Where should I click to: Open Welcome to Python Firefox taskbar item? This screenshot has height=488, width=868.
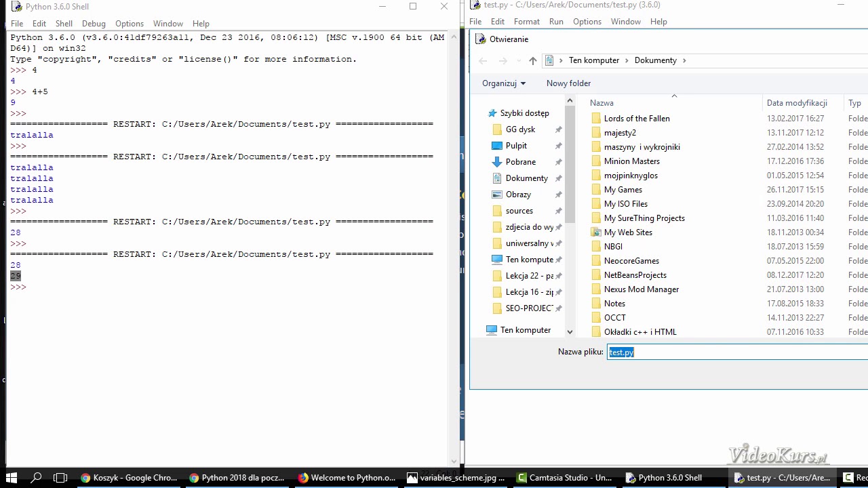pos(347,478)
